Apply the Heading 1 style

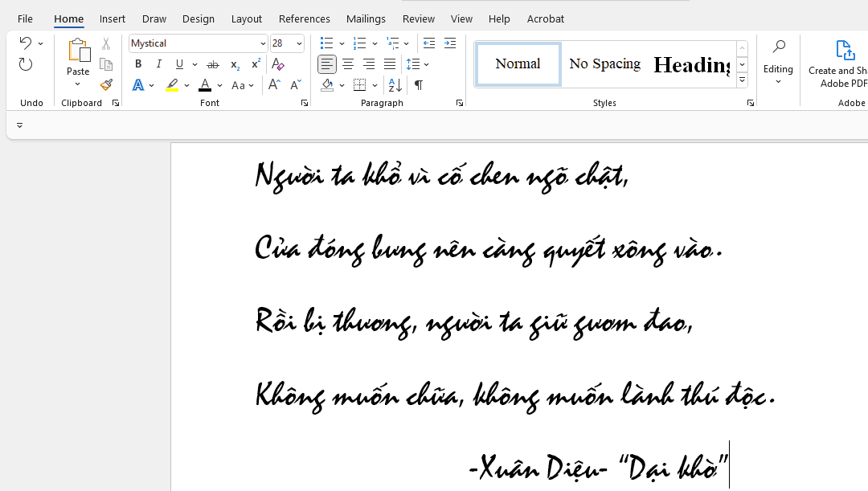click(x=691, y=64)
